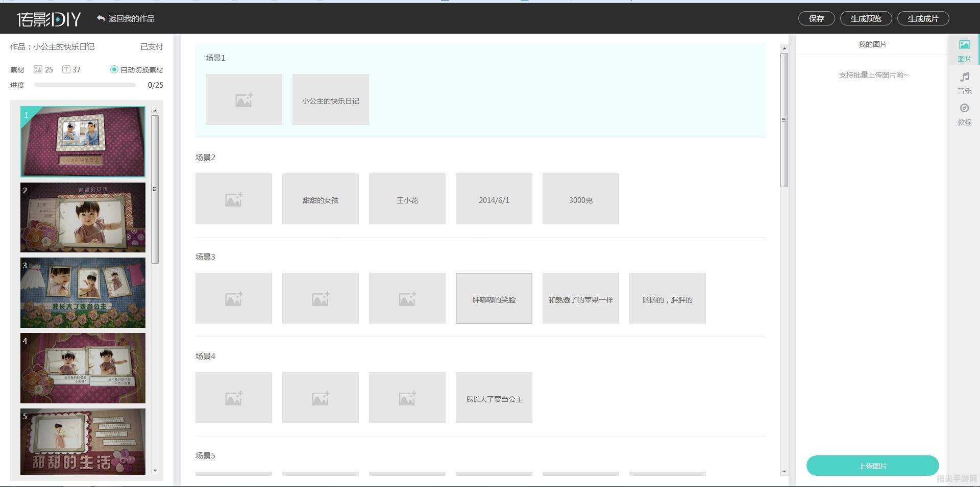This screenshot has height=487, width=980.
Task: Click the scene editor scroll-up arrow
Action: pos(785,48)
